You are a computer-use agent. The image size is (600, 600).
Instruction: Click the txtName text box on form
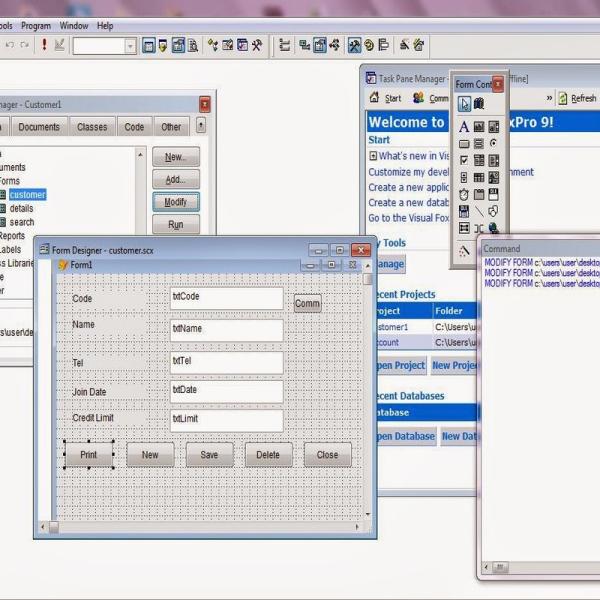coord(226,330)
